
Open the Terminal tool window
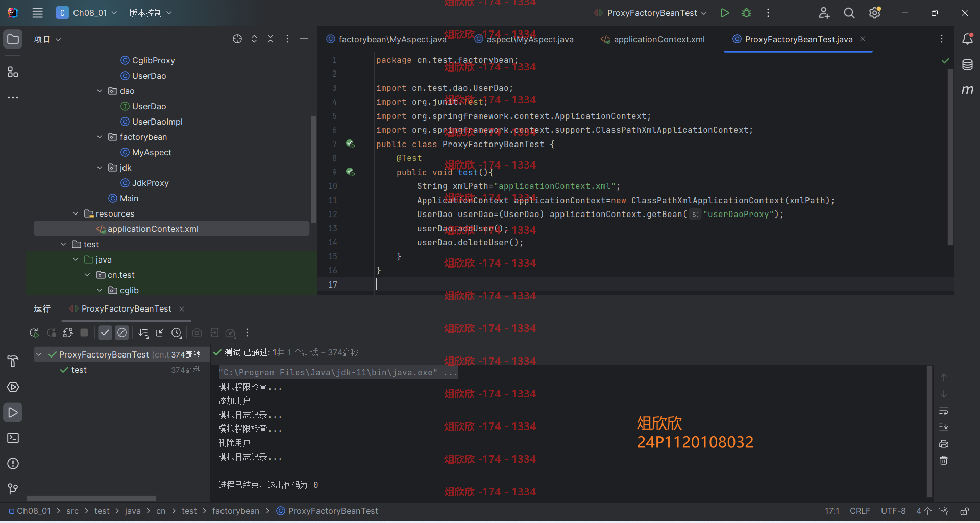[13, 438]
